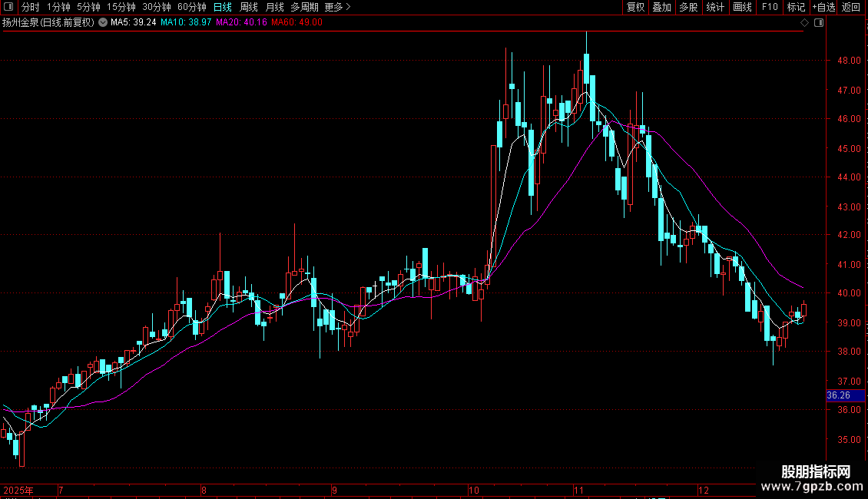Open the indicator settings circle-arrow dropdown
Screen dimensions: 868x499
coord(103,23)
